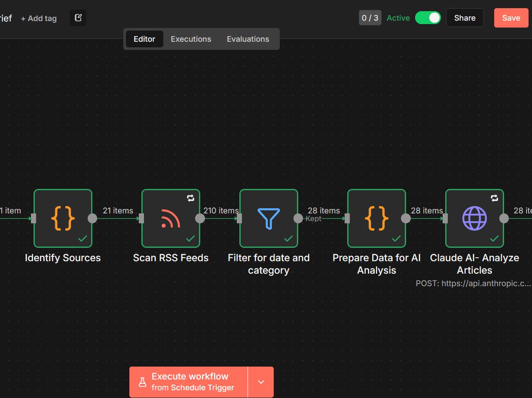Click loop icon on Claude AI node
The width and height of the screenshot is (532, 398).
point(494,198)
